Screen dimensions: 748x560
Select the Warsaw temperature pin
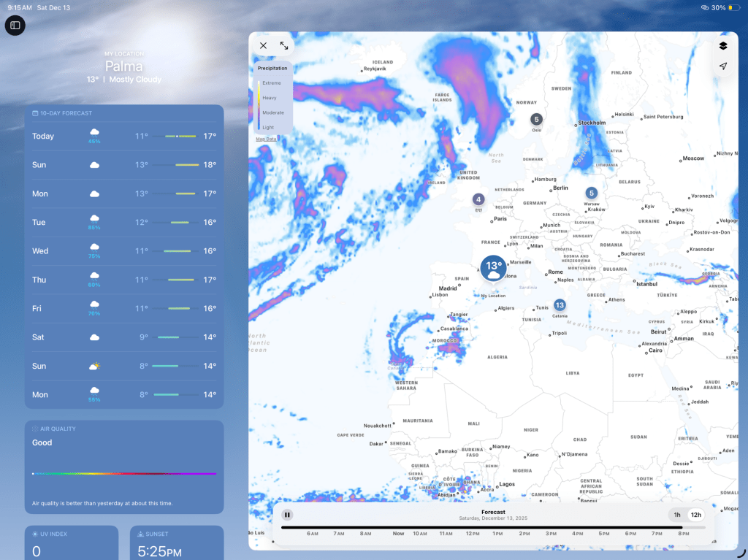point(591,193)
